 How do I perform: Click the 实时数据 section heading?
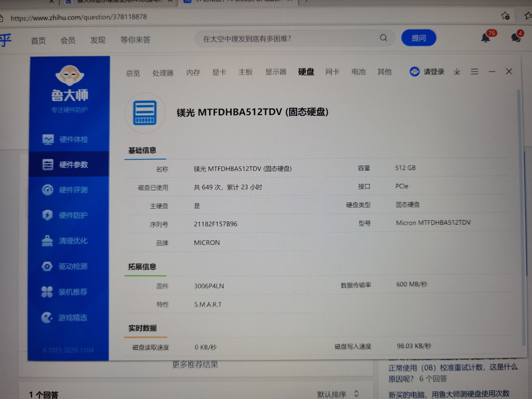pyautogui.click(x=142, y=328)
